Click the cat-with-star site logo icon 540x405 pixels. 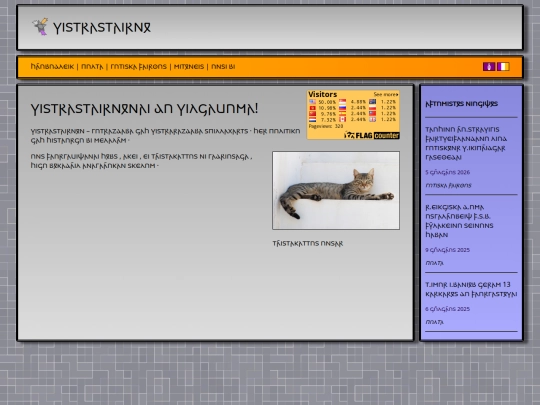(x=40, y=27)
